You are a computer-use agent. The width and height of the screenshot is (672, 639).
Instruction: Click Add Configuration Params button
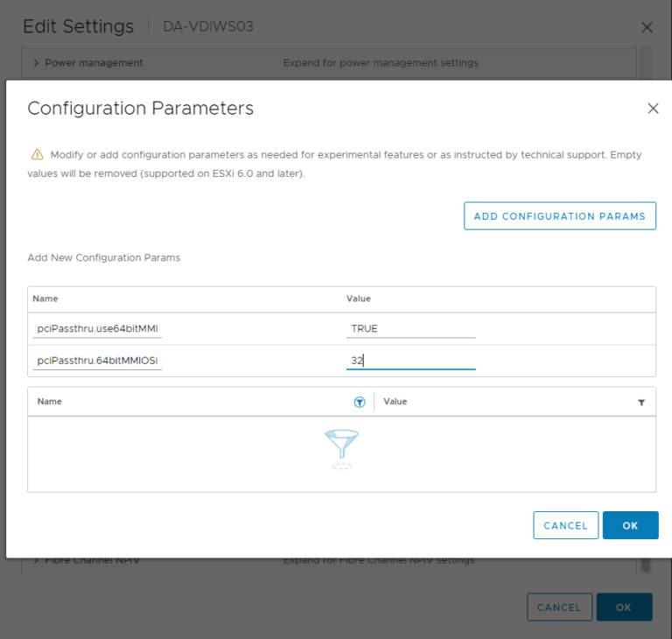(x=560, y=216)
